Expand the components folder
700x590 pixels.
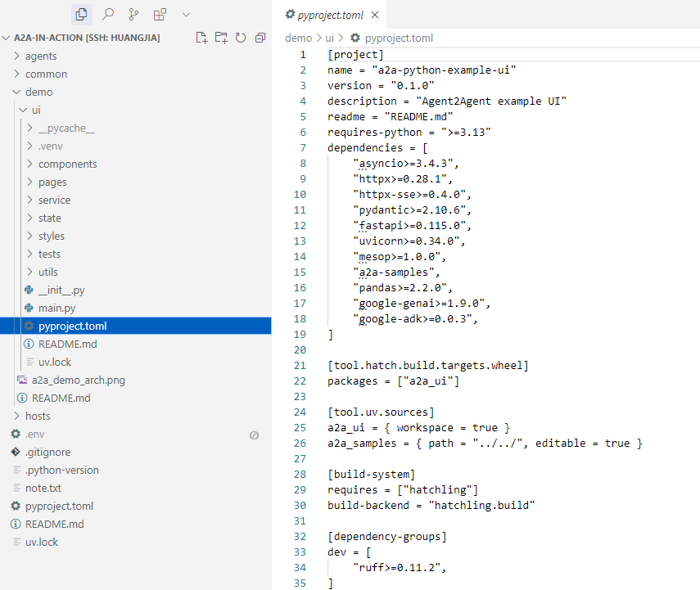pyautogui.click(x=67, y=164)
